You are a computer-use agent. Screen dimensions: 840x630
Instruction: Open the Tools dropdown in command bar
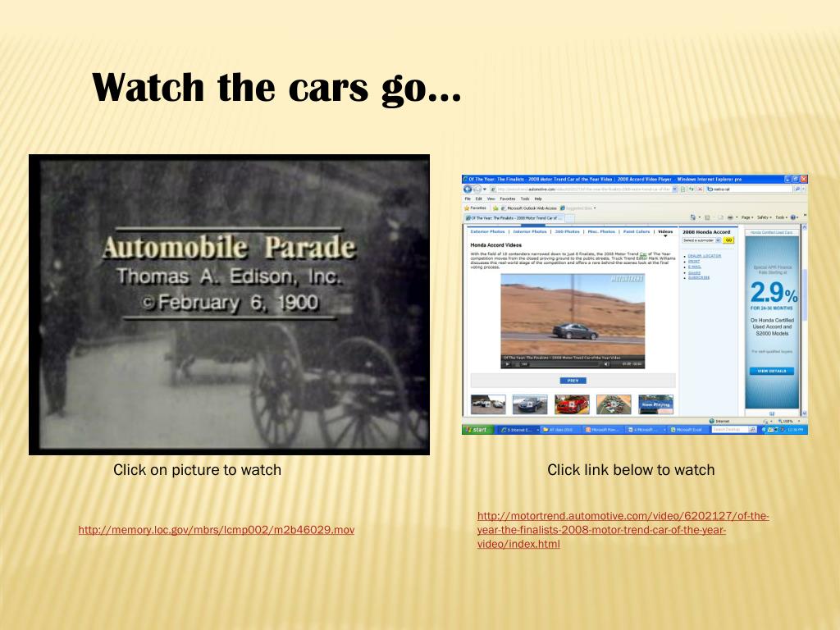[782, 217]
